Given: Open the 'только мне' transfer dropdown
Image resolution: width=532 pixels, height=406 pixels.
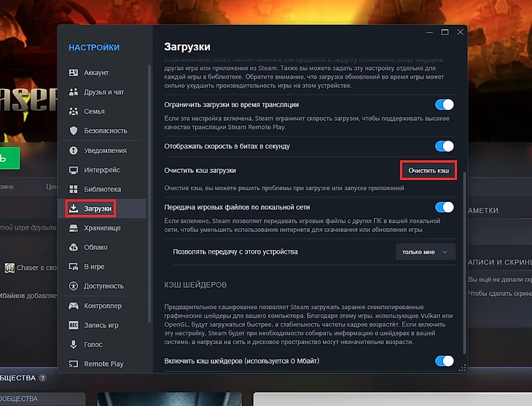Looking at the screenshot, I should pyautogui.click(x=426, y=251).
